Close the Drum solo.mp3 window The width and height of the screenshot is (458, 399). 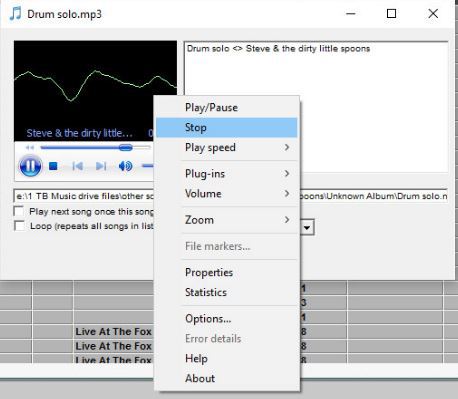point(433,14)
